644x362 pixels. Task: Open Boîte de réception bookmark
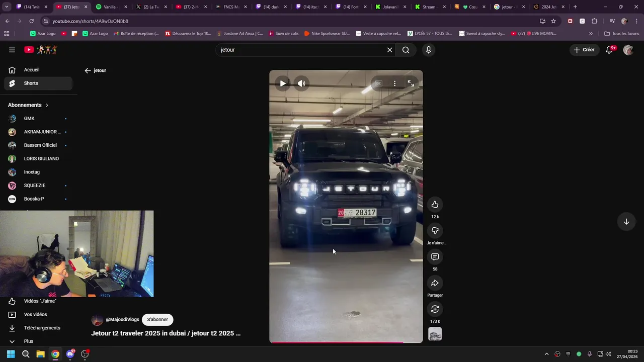coord(136,34)
